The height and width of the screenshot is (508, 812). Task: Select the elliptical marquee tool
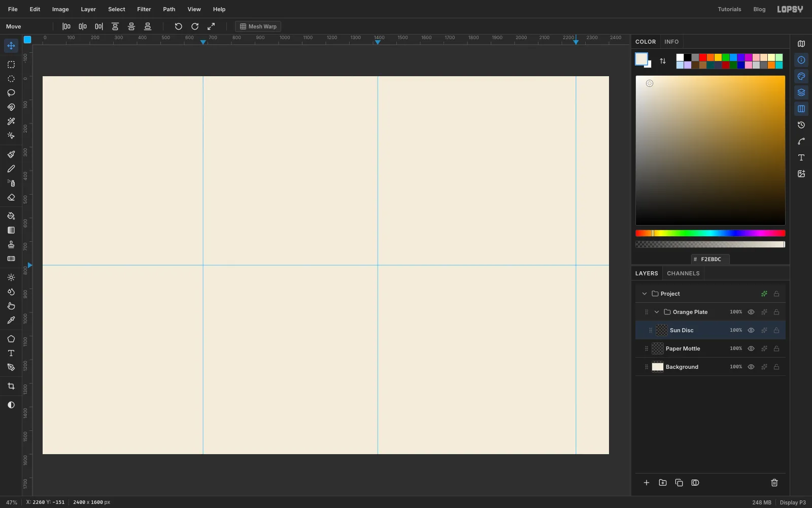click(x=11, y=79)
